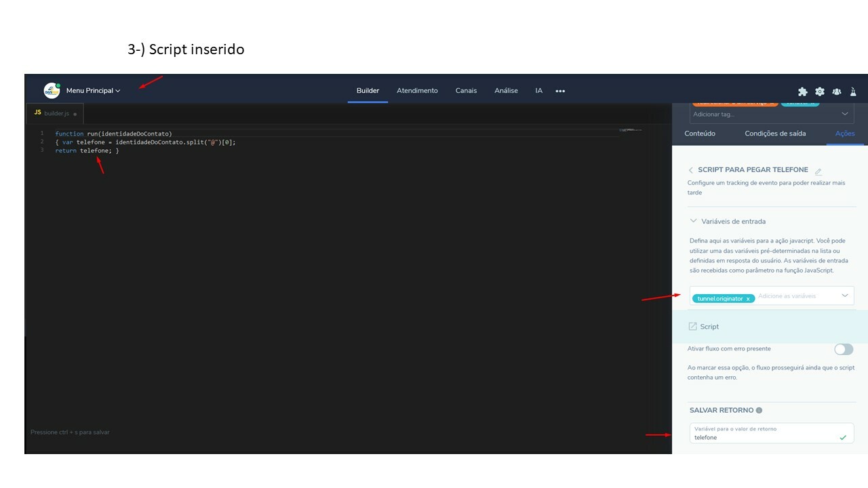
Task: Switch to the Ações tab
Action: (x=845, y=134)
